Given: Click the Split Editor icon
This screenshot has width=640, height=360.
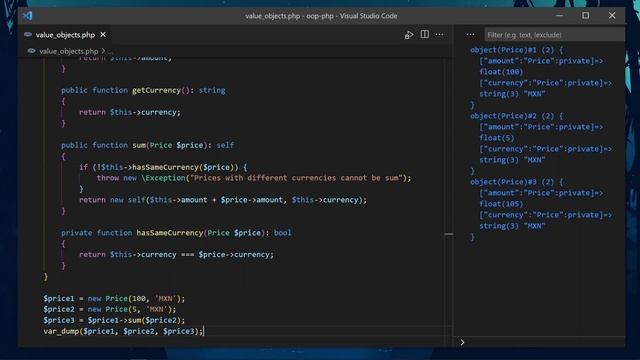Looking at the screenshot, I should tap(424, 35).
